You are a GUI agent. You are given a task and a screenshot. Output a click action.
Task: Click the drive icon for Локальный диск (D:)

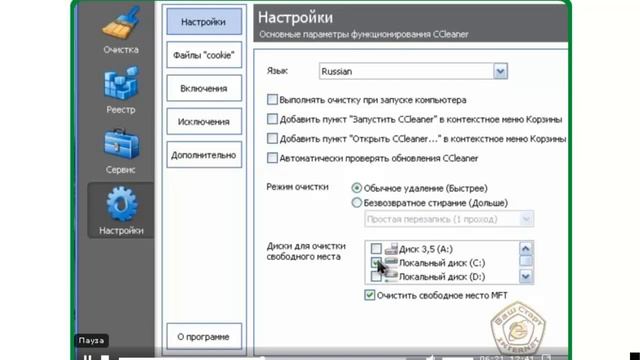pyautogui.click(x=391, y=277)
